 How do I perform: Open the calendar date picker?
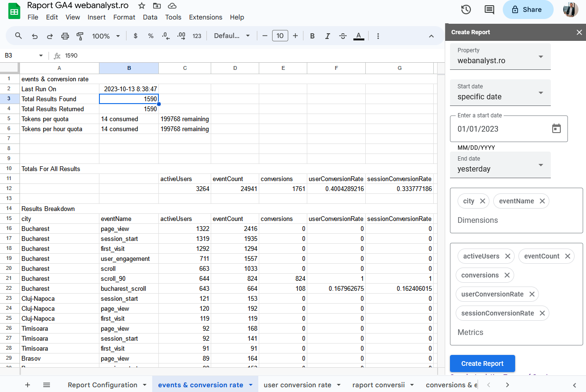coord(557,128)
